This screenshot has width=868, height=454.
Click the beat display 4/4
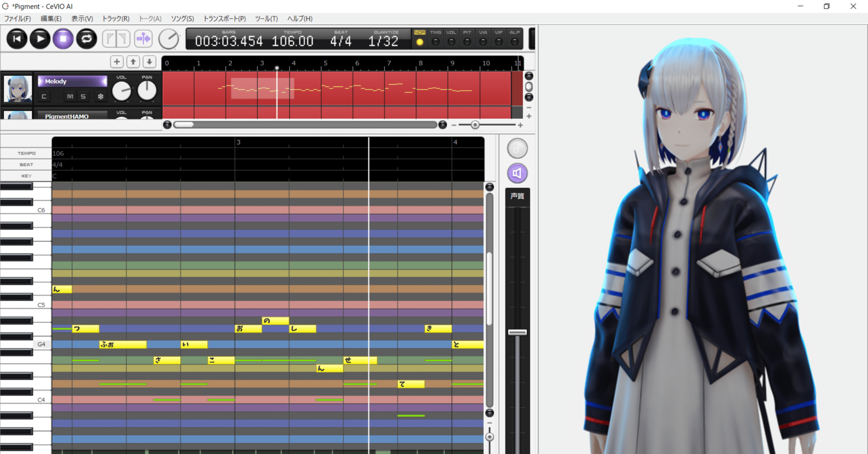point(341,41)
